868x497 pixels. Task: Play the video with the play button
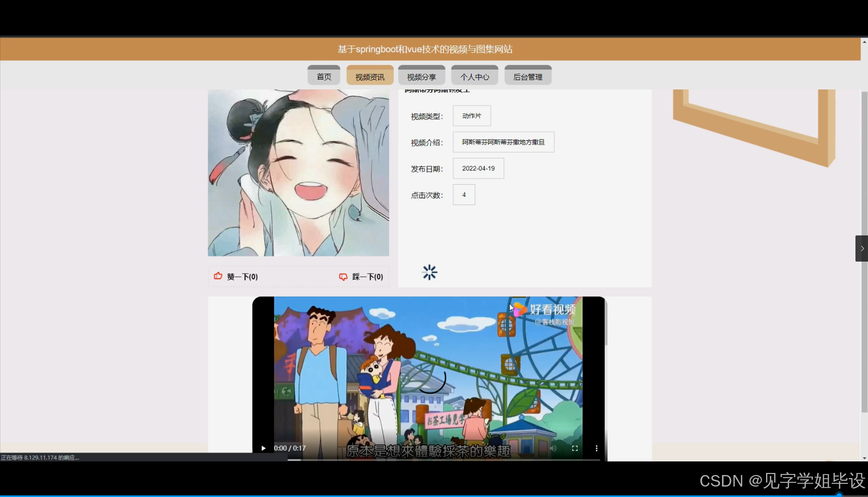(x=263, y=448)
